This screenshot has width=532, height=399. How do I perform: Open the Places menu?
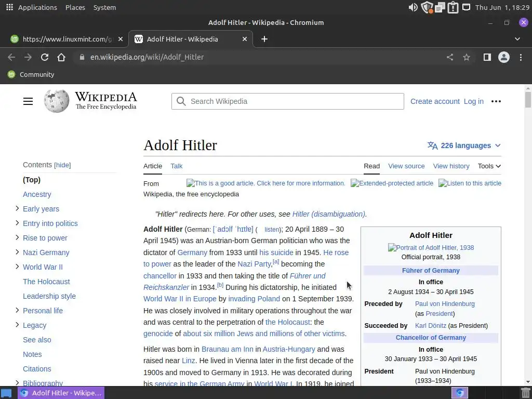point(75,7)
